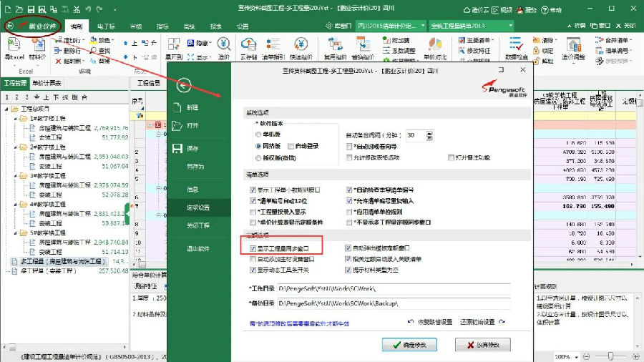Select the 单机版 radio button
The height and width of the screenshot is (362, 644).
[259, 134]
